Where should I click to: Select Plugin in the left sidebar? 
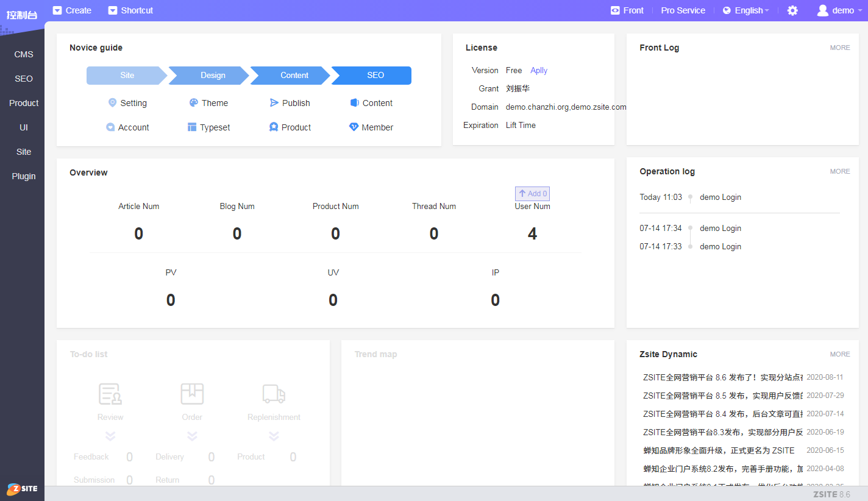click(x=24, y=176)
